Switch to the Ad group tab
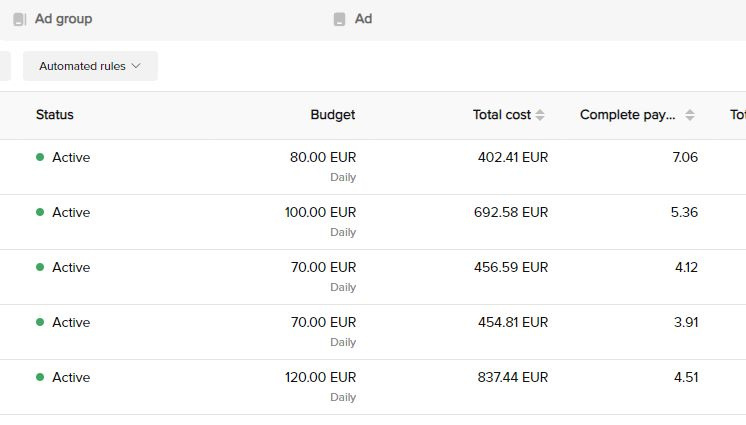Image resolution: width=746 pixels, height=425 pixels. (x=63, y=19)
